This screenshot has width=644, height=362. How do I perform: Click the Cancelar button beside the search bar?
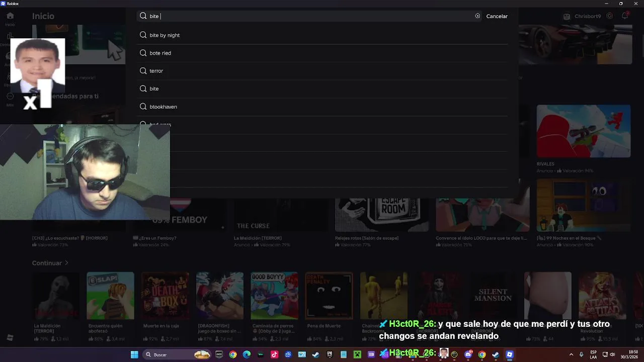pyautogui.click(x=497, y=16)
